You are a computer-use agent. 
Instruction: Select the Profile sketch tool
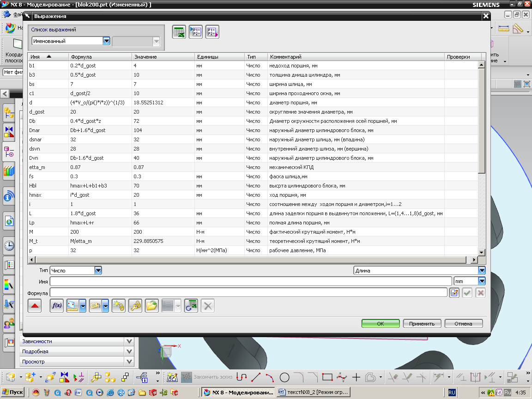242,377
